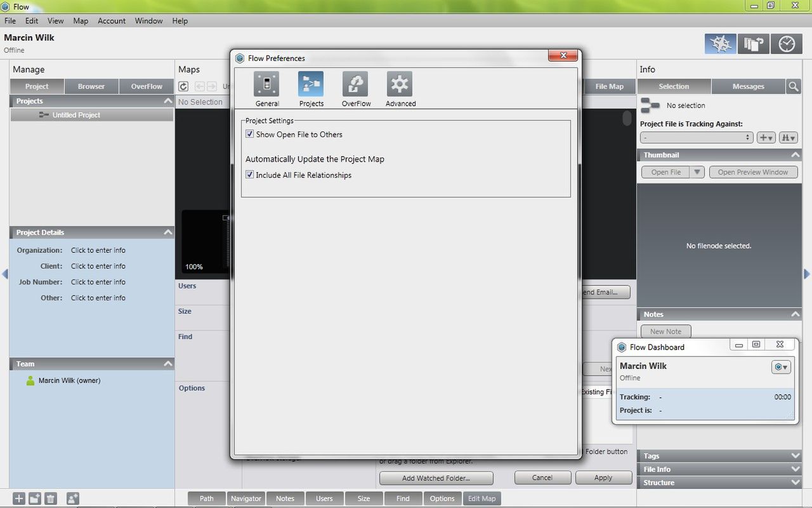Click Client field to enter info
This screenshot has height=508, width=812.
[98, 266]
